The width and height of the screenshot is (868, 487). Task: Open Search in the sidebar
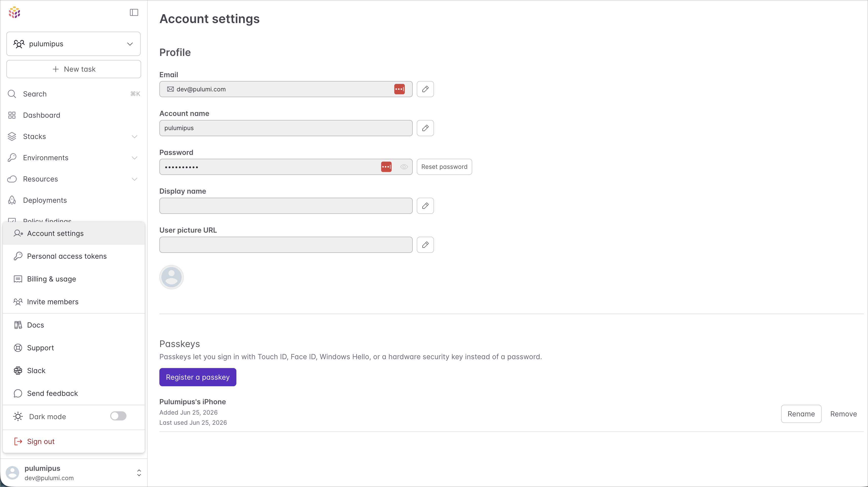click(x=73, y=94)
